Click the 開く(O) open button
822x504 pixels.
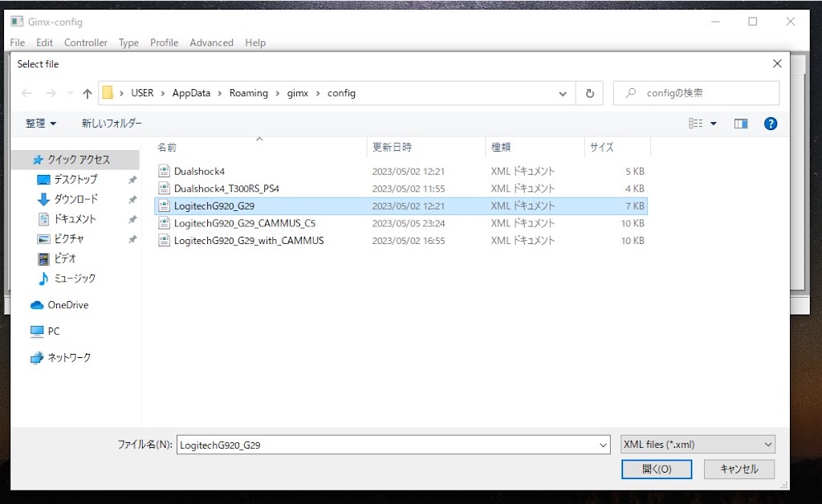[x=657, y=469]
